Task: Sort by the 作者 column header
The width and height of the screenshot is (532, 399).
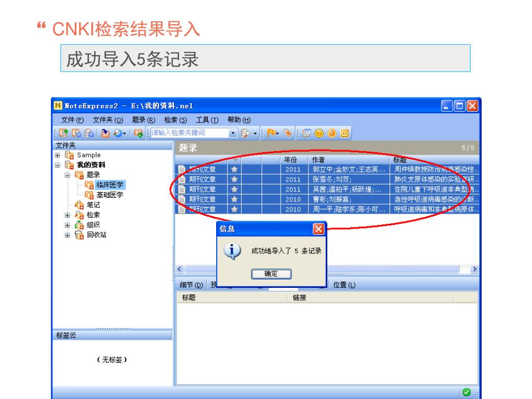Action: pos(349,160)
